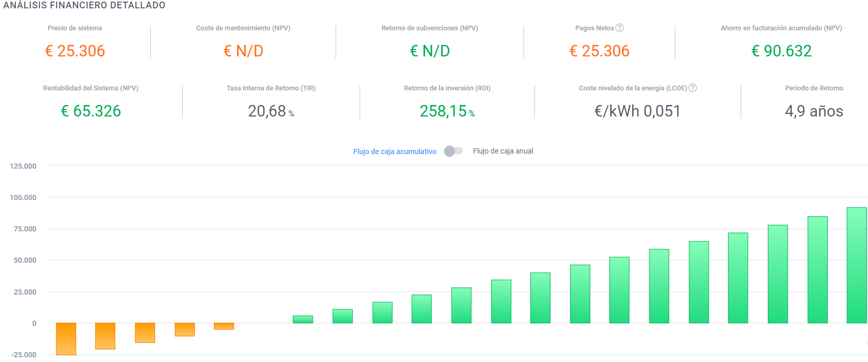Select the shortest orange negative bar

click(224, 326)
